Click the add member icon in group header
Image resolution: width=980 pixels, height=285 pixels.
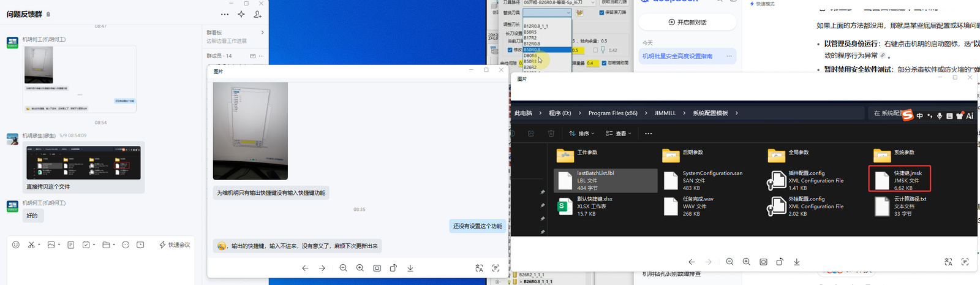click(x=258, y=14)
